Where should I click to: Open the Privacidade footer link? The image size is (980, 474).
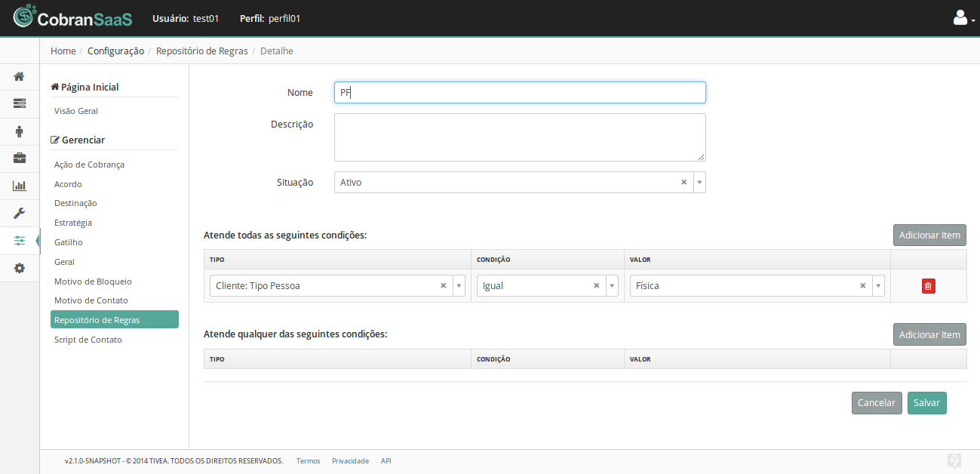[x=350, y=460]
